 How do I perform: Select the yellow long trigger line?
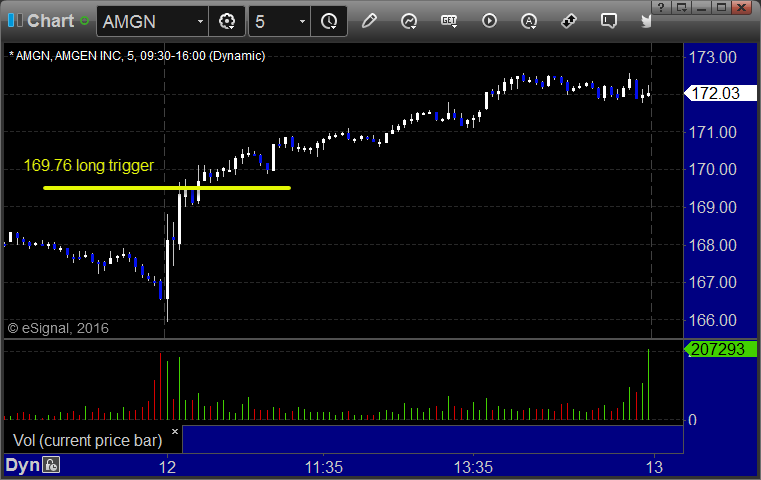[167, 188]
